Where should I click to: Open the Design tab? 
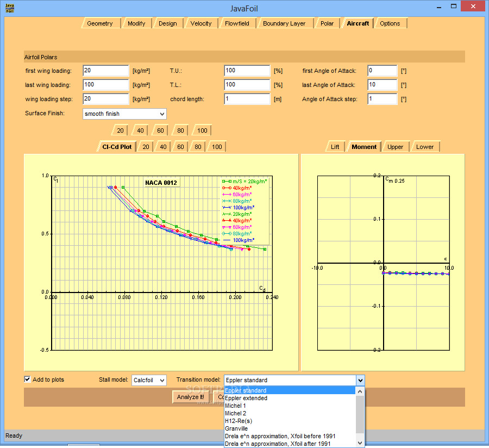pyautogui.click(x=168, y=23)
